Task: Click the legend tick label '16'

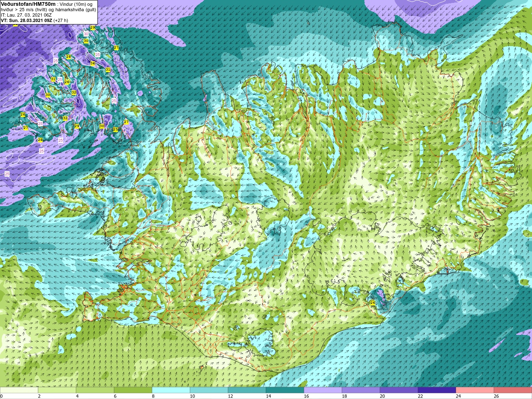Action: pos(306,396)
